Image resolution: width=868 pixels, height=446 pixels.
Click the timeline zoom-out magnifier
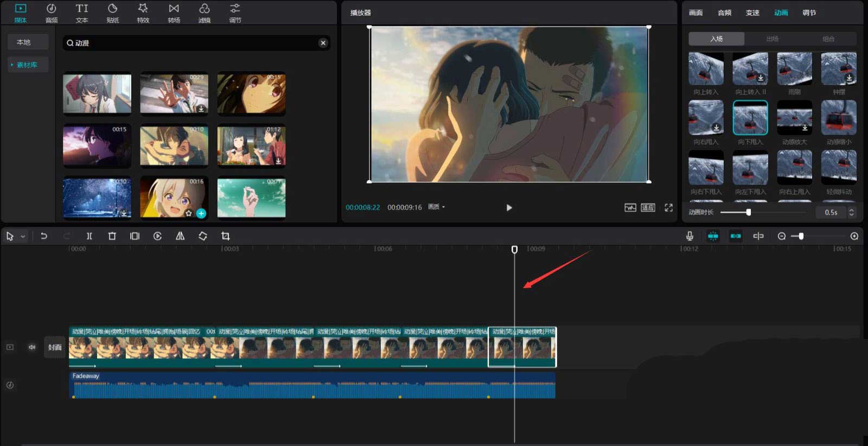tap(782, 236)
